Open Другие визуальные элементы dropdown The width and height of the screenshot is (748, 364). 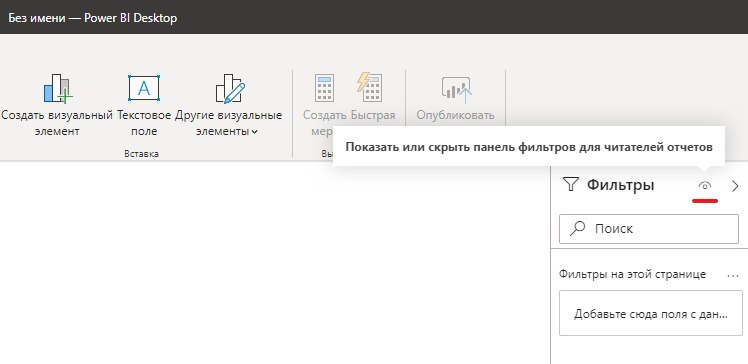[x=228, y=123]
